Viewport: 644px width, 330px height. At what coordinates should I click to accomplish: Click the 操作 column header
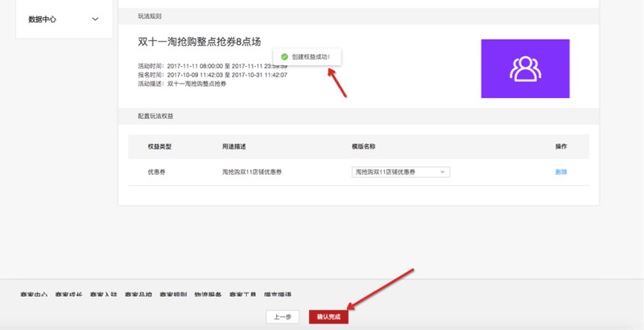tap(561, 146)
